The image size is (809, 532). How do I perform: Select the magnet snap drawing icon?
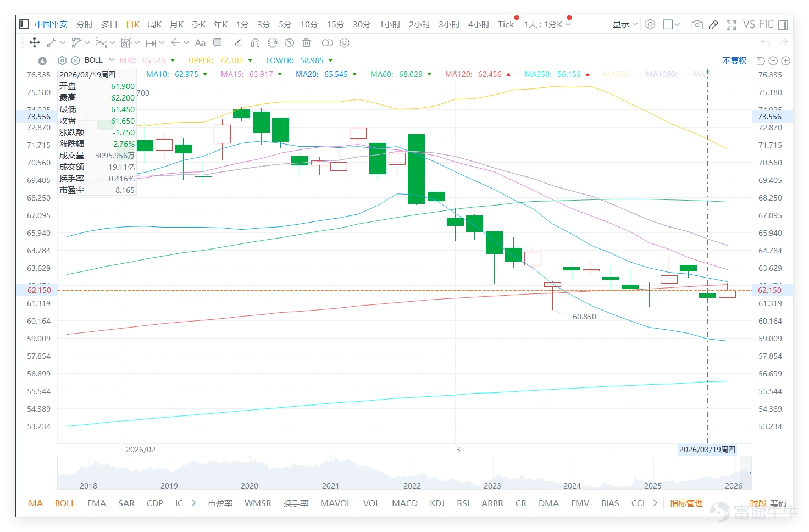[255, 43]
